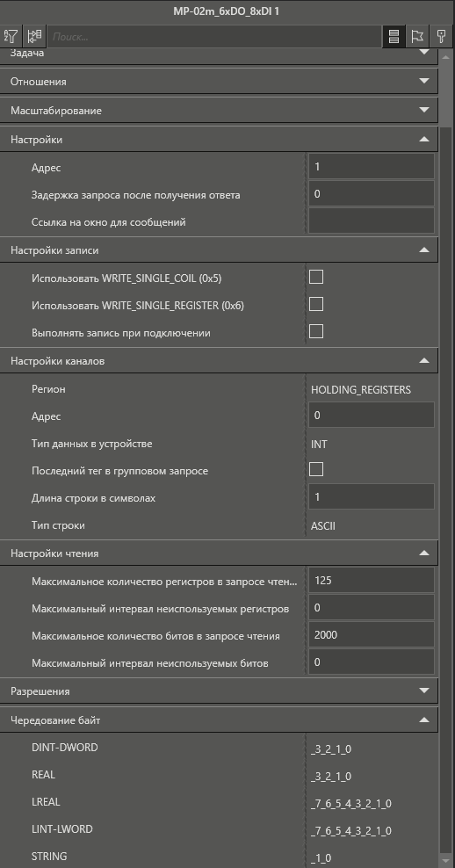455x868 pixels.
Task: Collapse the Настройки section
Action: pos(219,140)
